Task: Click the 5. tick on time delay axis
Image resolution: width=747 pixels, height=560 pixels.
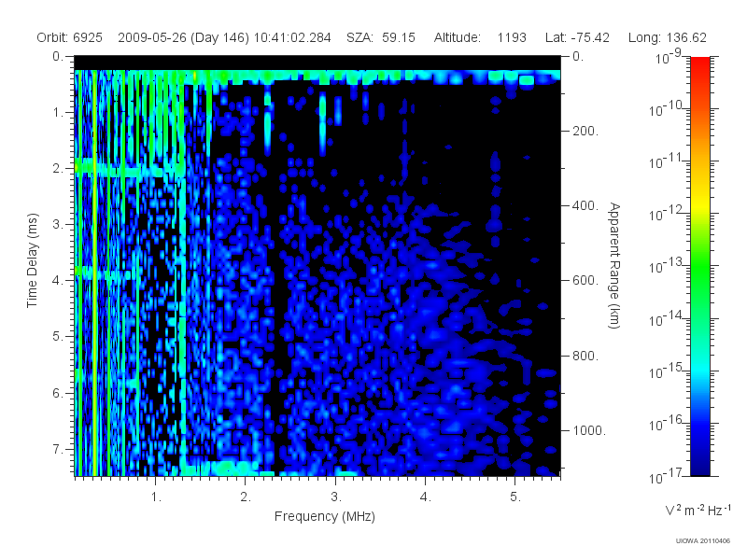Action: (x=58, y=337)
